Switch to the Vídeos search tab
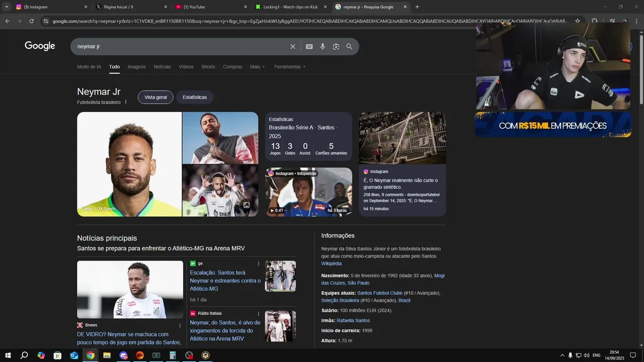Viewport: 644px width, 362px height. coord(186,67)
